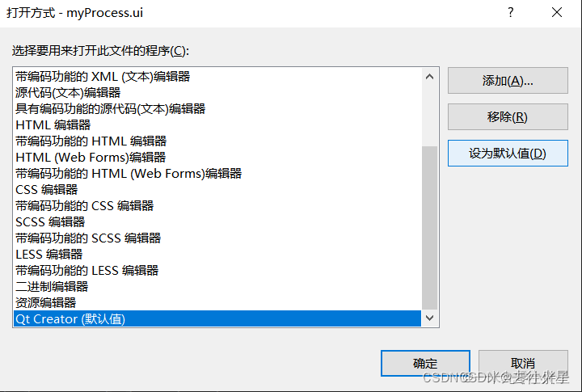Click the list scrollbar thumb

(x=430, y=228)
